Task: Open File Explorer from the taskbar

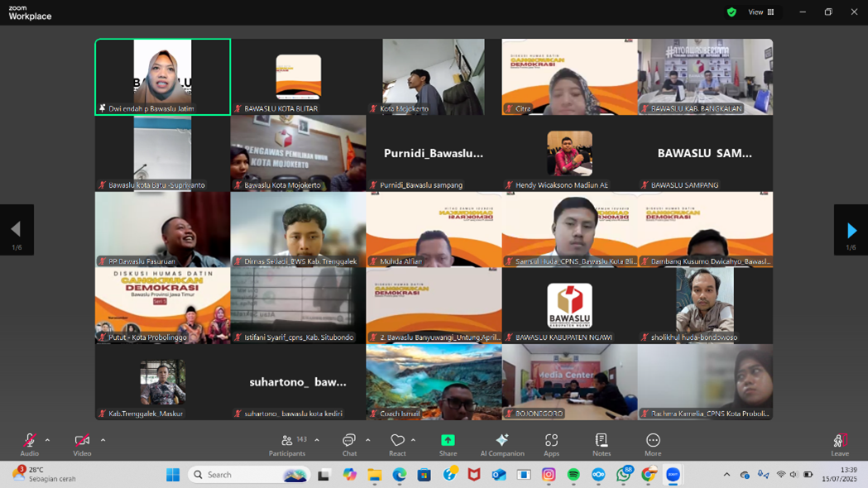Action: click(375, 475)
